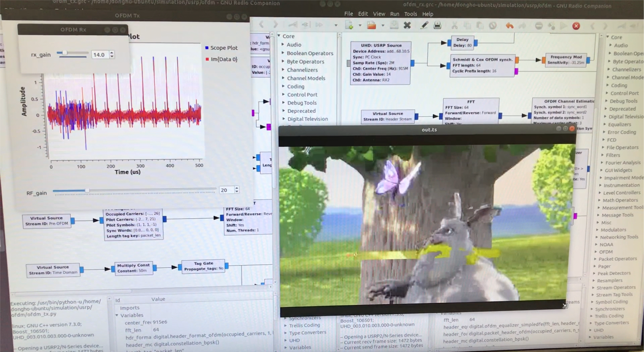Open the recent files arrow beside Open icon
Image resolution: width=644 pixels, height=352 pixels.
pos(382,25)
